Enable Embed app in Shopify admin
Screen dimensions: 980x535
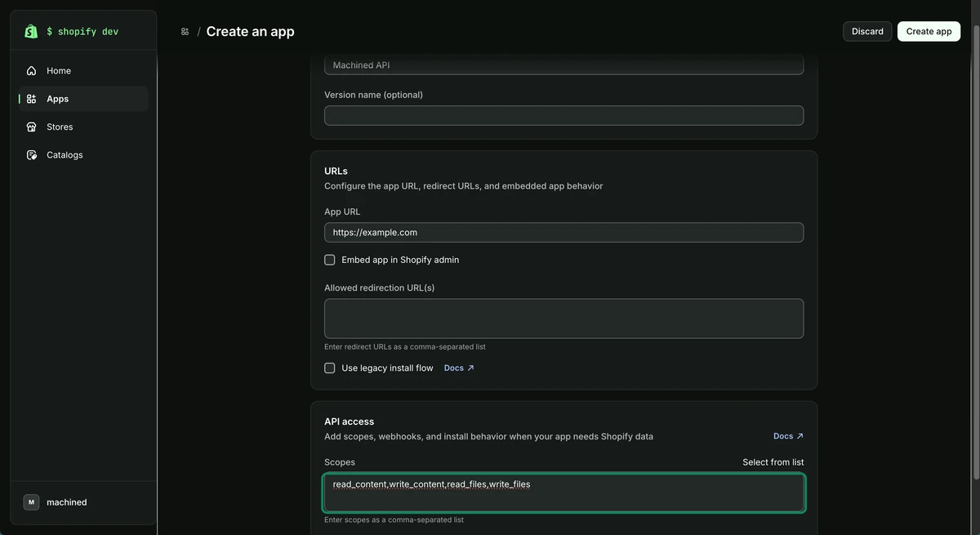tap(330, 260)
